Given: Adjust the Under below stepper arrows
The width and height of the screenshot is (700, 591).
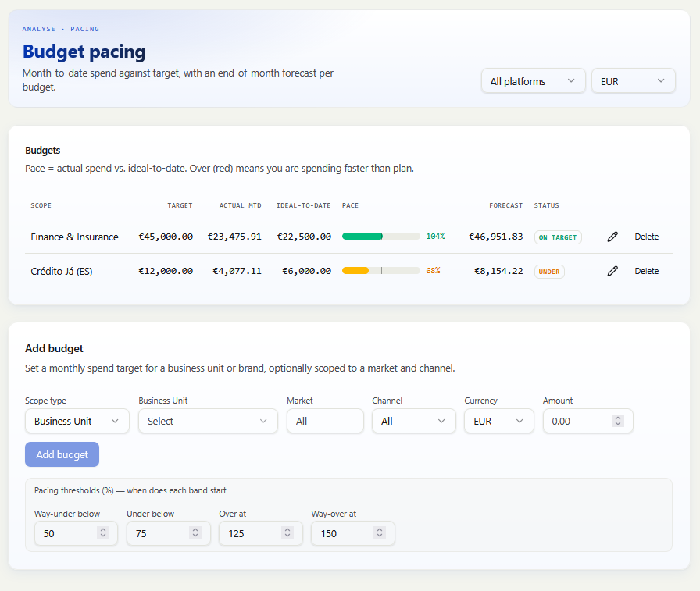Looking at the screenshot, I should click(195, 532).
